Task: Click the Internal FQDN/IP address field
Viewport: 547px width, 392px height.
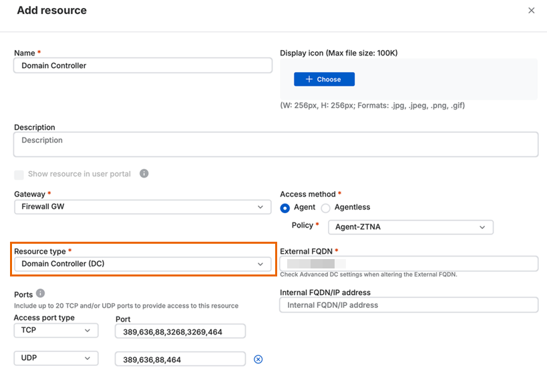Action: [x=409, y=305]
